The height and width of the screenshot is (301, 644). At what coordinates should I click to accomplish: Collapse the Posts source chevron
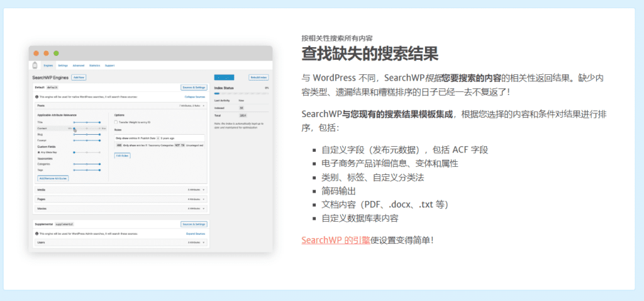tap(204, 106)
